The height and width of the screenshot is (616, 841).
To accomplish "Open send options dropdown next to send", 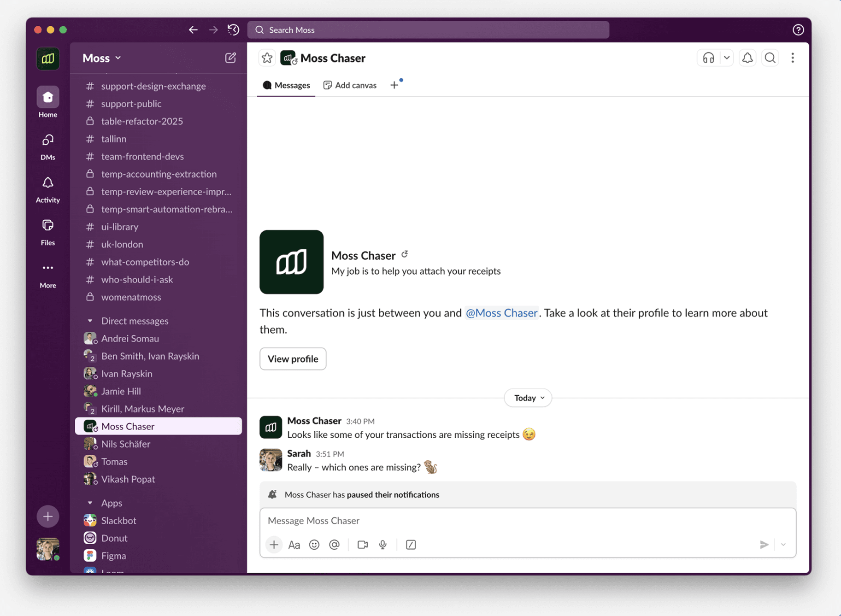I will coord(783,545).
